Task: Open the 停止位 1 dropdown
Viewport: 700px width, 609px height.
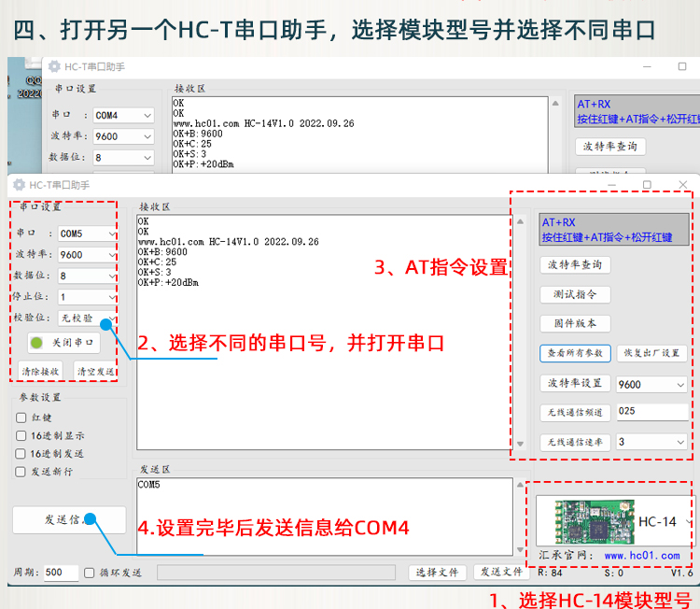Action: pos(88,297)
